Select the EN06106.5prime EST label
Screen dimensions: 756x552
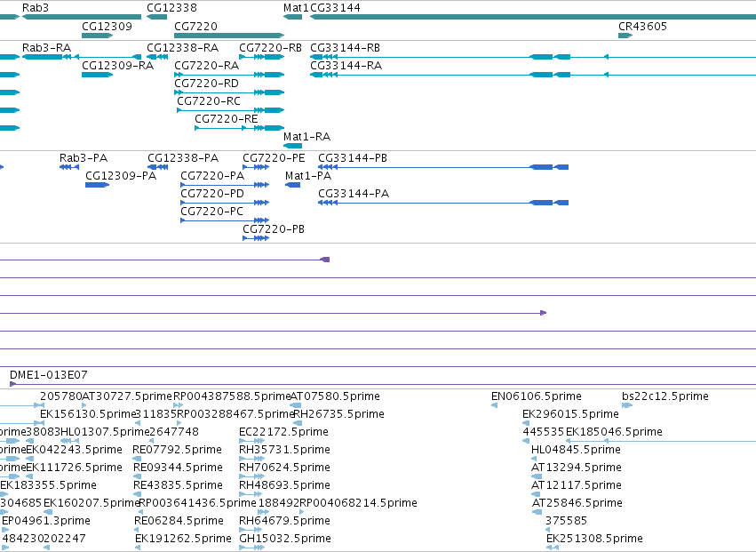[x=537, y=396]
